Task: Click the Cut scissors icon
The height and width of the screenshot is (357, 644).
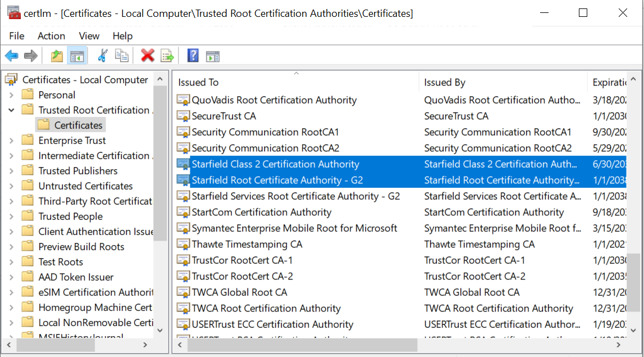Action: (x=102, y=56)
